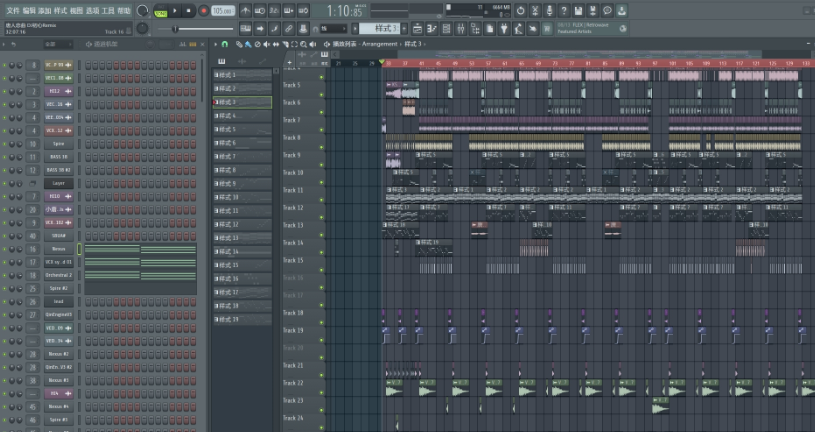Click the master pitch knob below
Screen dimensions: 815x432
tap(142, 29)
